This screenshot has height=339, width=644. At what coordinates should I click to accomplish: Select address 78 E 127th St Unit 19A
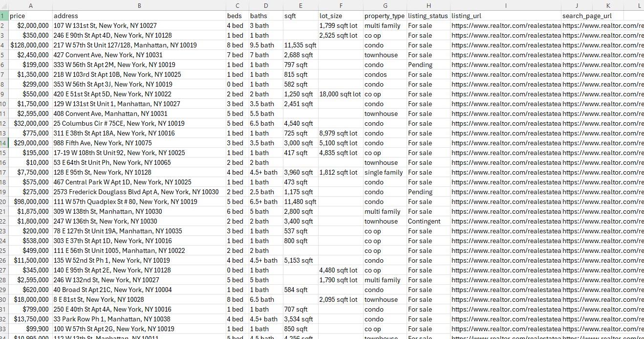[139, 231]
